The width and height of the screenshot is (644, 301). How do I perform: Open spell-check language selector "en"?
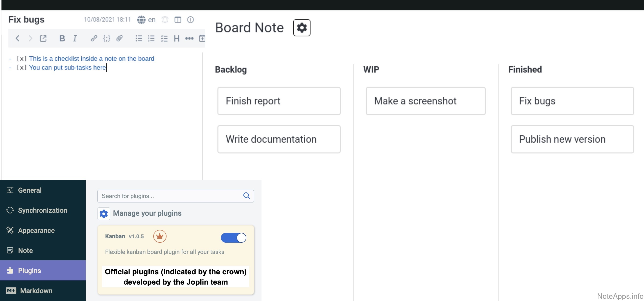146,20
